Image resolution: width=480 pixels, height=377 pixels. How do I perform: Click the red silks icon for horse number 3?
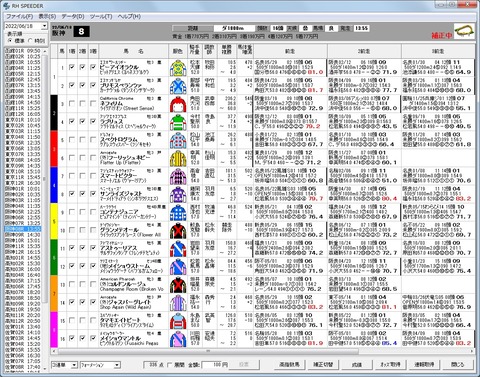point(178,104)
